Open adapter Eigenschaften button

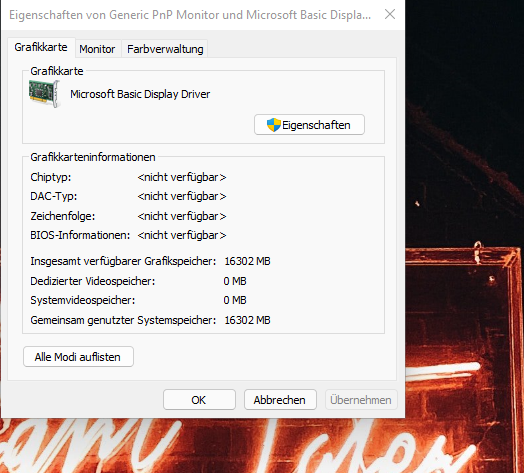(309, 125)
